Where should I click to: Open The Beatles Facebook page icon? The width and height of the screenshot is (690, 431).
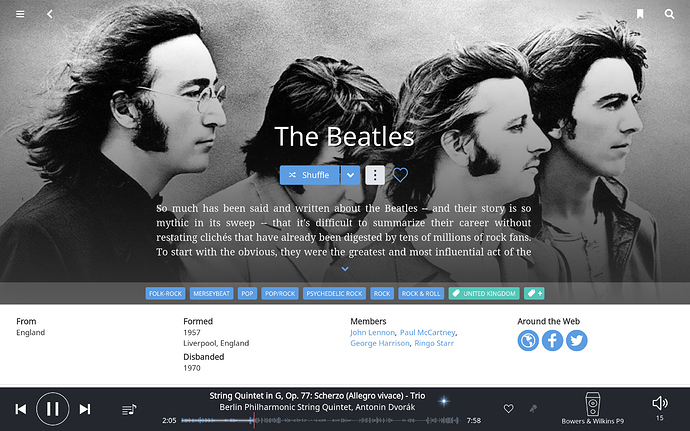[552, 341]
